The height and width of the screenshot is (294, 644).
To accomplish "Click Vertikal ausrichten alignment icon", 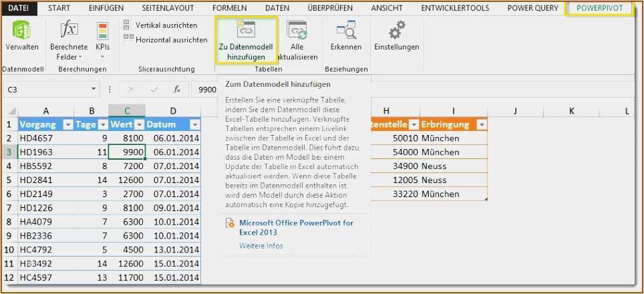I will tap(126, 25).
